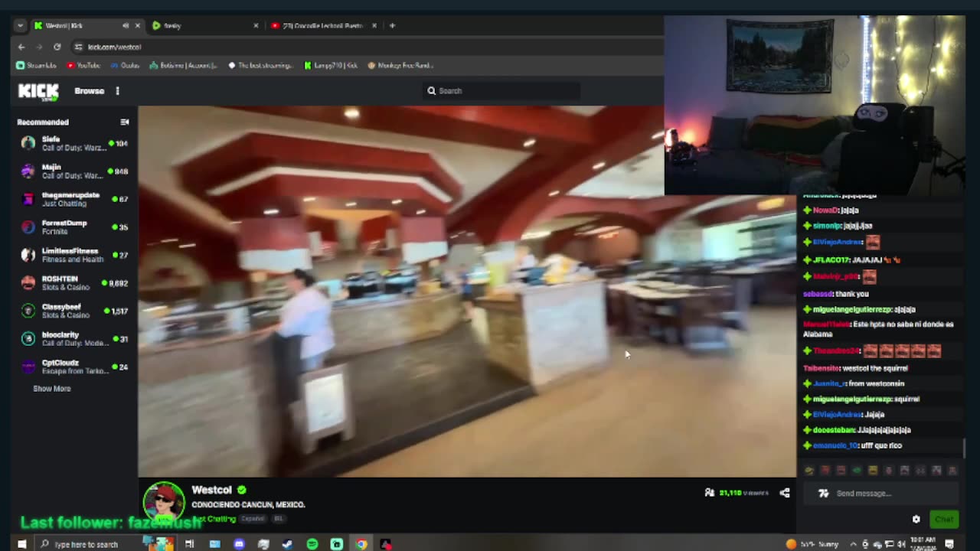Open chat settings gear icon
Image resolution: width=980 pixels, height=551 pixels.
(x=916, y=520)
